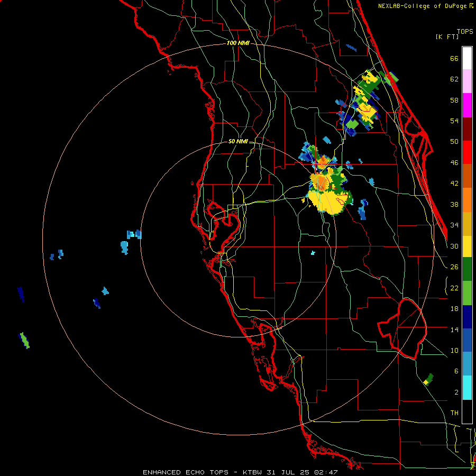Click the 10 legend value
The height and width of the screenshot is (476, 476).
[454, 351]
